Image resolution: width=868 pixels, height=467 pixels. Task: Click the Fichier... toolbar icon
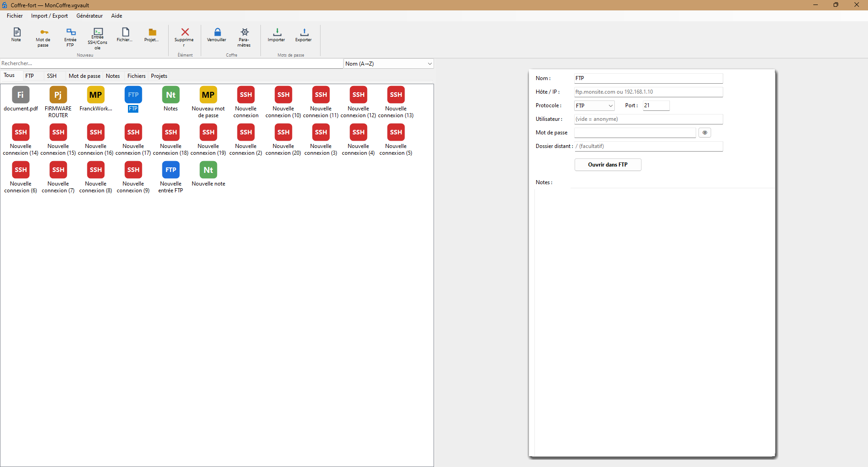click(125, 35)
